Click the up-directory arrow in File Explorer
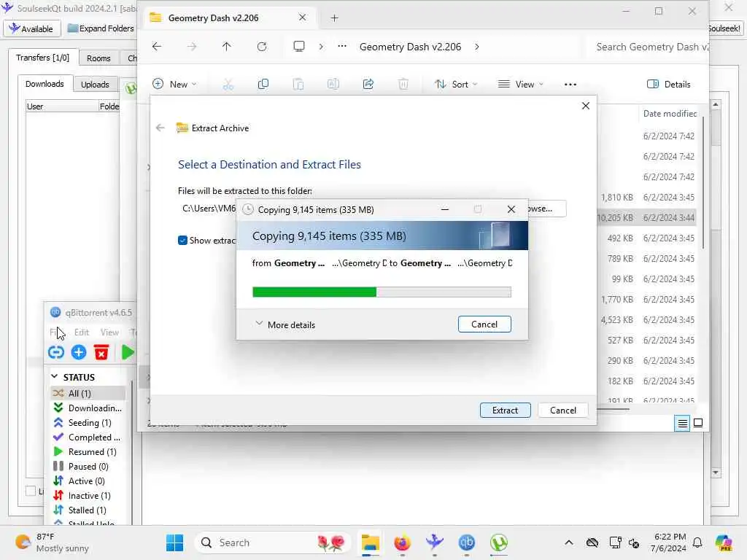 [226, 47]
